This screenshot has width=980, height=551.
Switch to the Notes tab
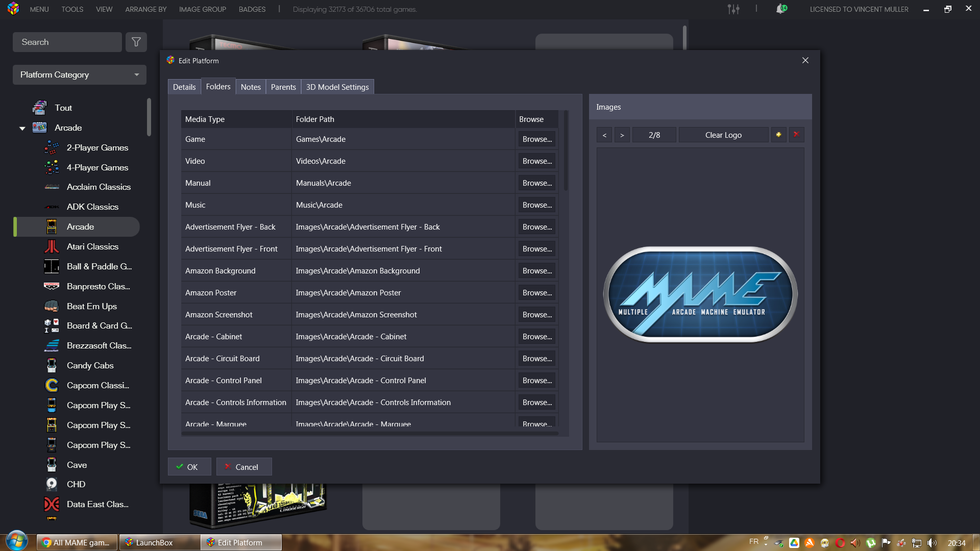pyautogui.click(x=251, y=87)
